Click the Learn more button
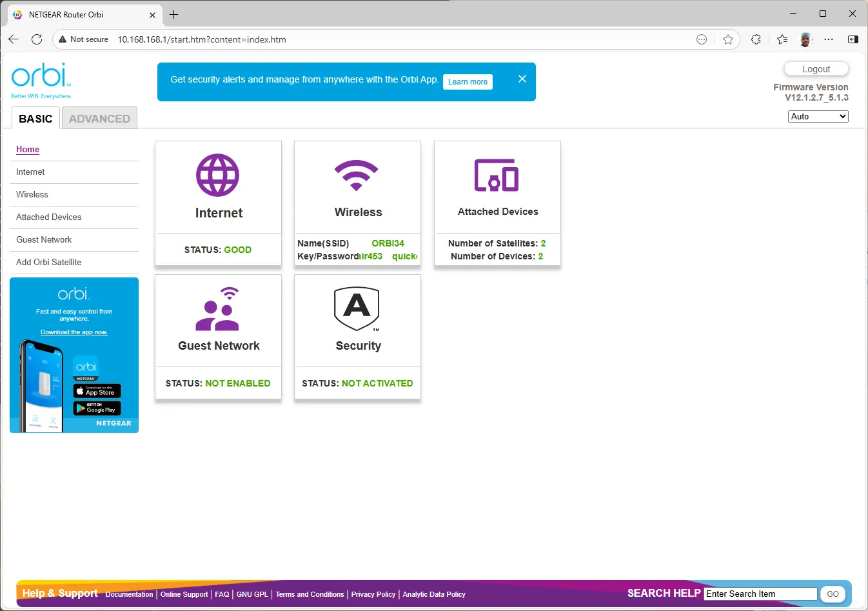Image resolution: width=868 pixels, height=611 pixels. click(468, 82)
